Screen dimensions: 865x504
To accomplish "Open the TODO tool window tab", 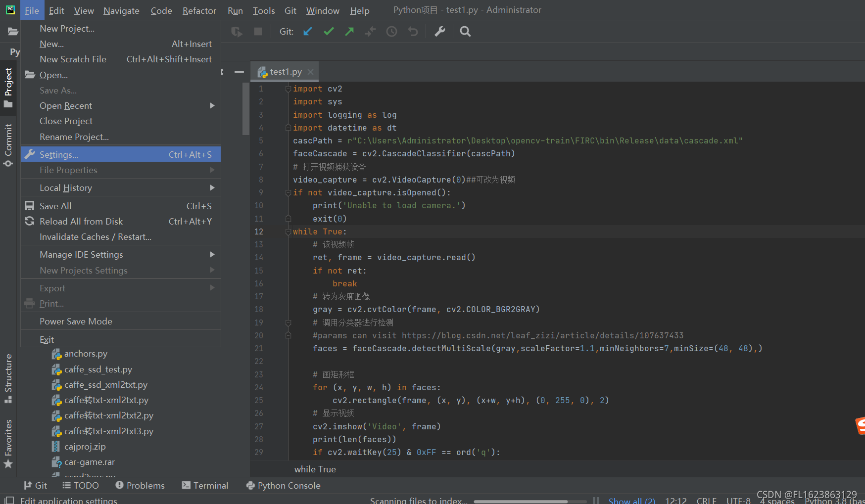I will (x=81, y=486).
